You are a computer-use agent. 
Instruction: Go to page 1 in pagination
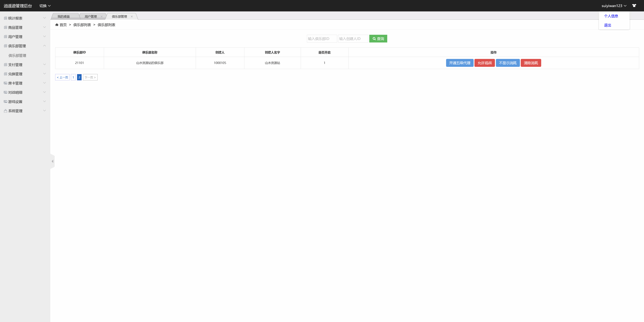73,77
